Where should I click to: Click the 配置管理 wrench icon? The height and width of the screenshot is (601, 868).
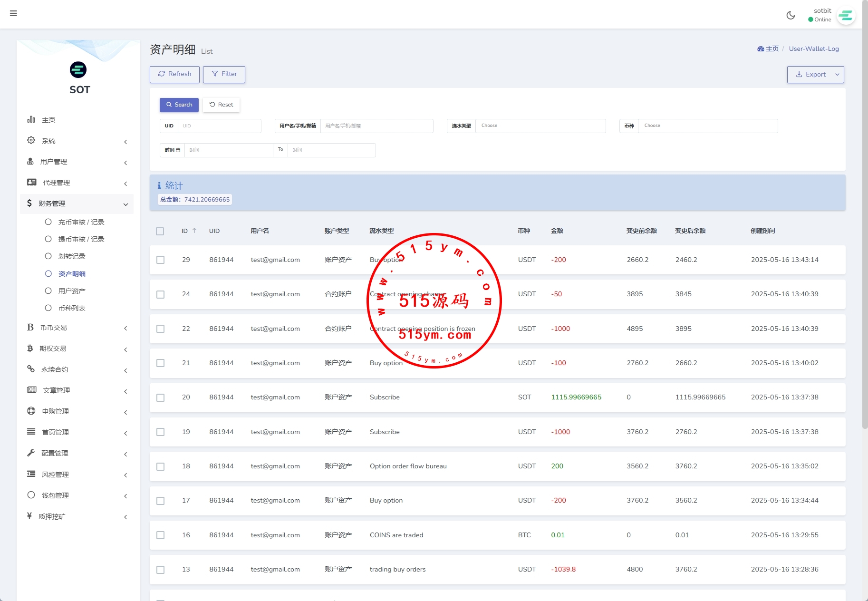[31, 453]
